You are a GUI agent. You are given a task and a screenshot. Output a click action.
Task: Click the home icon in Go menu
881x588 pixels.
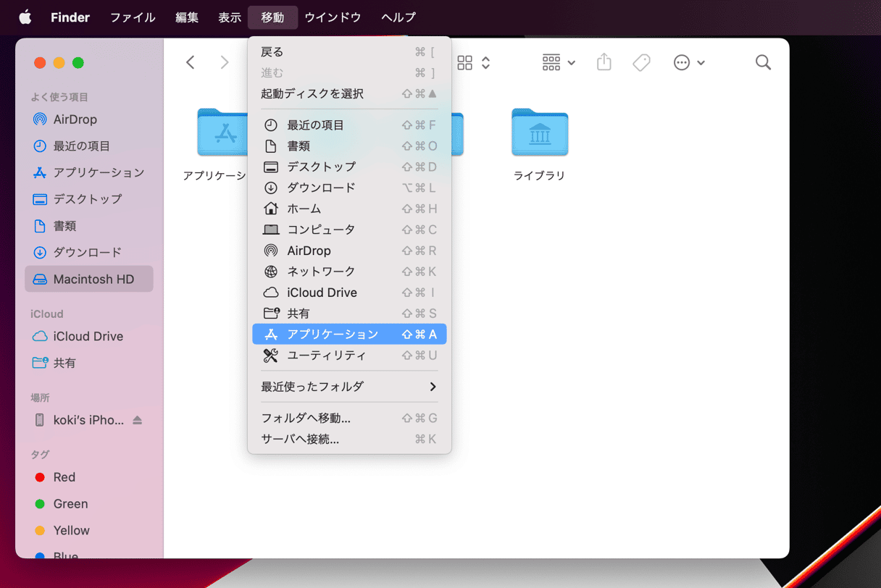pos(271,209)
